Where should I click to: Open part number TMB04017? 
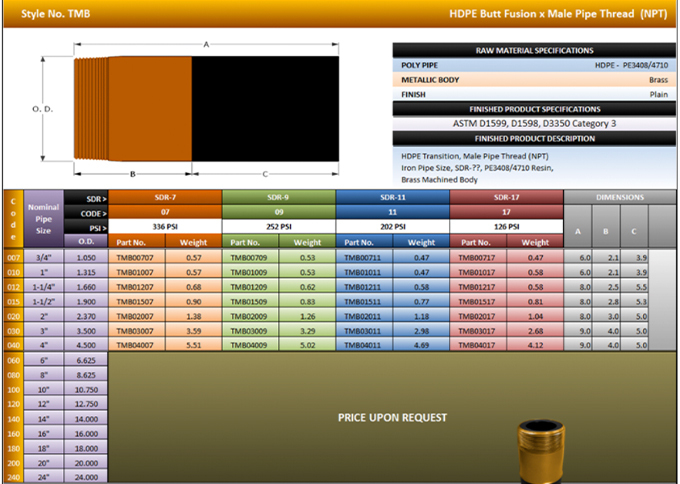(477, 345)
